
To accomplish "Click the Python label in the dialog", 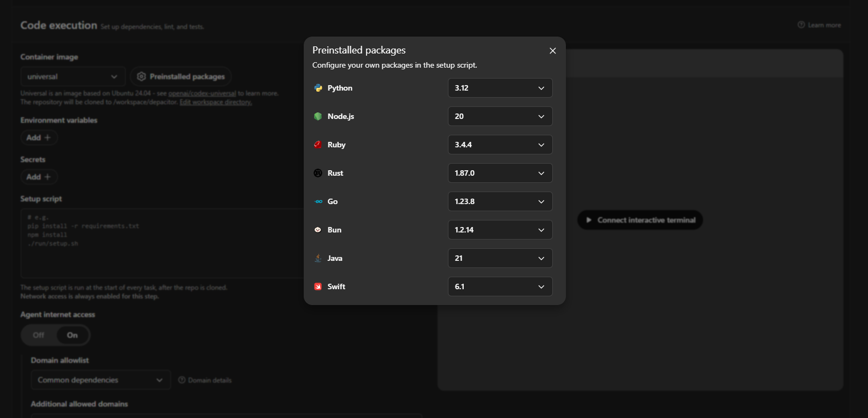I will [x=340, y=88].
